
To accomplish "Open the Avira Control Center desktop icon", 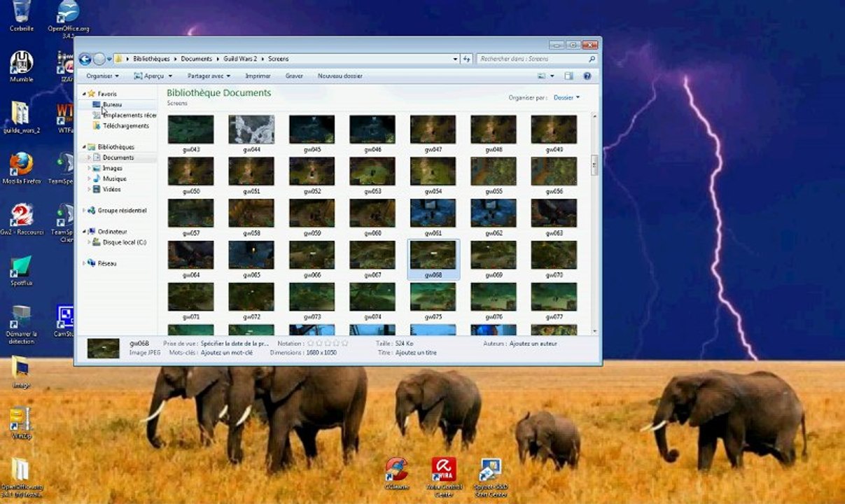I will [443, 476].
